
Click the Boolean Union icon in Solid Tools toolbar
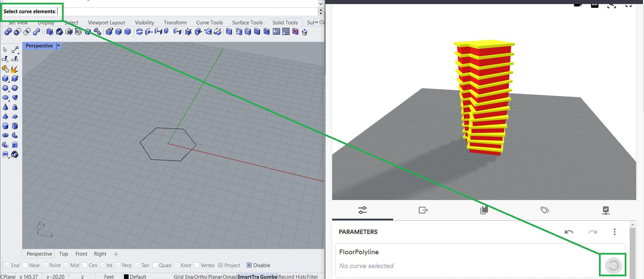(x=8, y=32)
